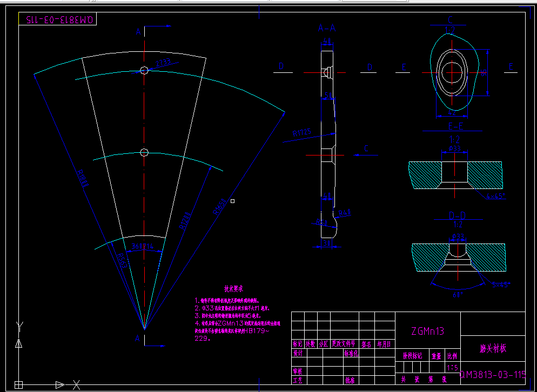The image size is (537, 392).
Task: Click the A-A section title
Action: 327,28
